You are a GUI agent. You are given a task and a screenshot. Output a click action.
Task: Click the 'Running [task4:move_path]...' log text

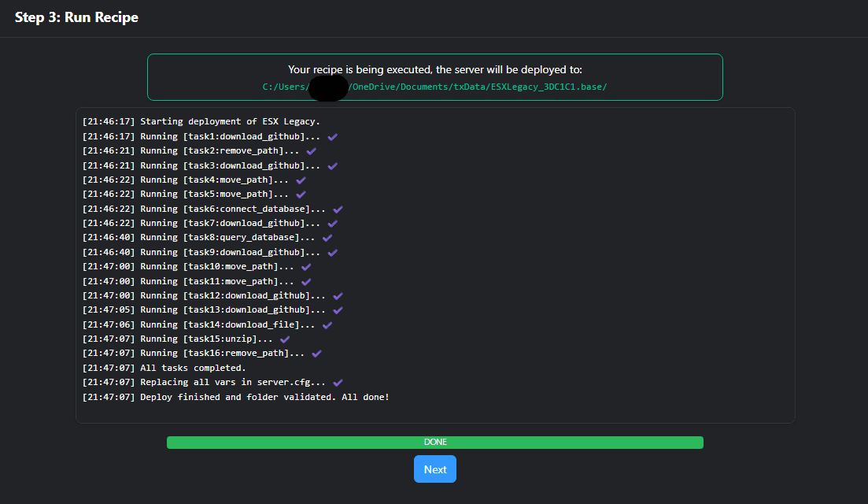(214, 180)
